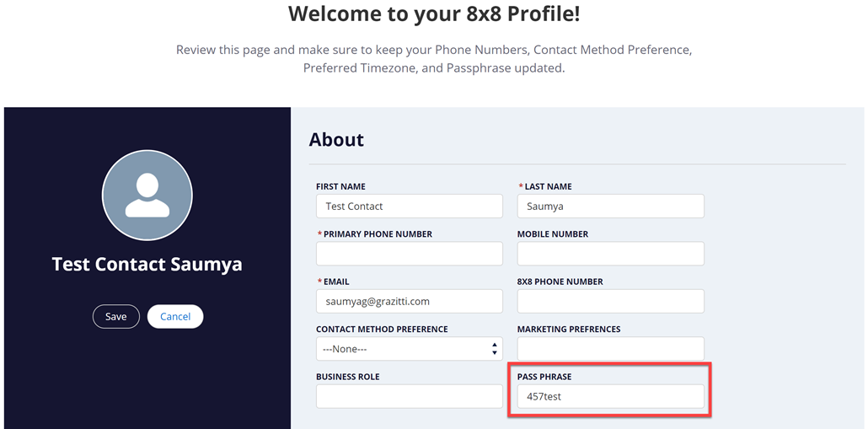Click the 8X8 PHONE NUMBER label
Viewport: 868px width, 429px height.
[560, 282]
